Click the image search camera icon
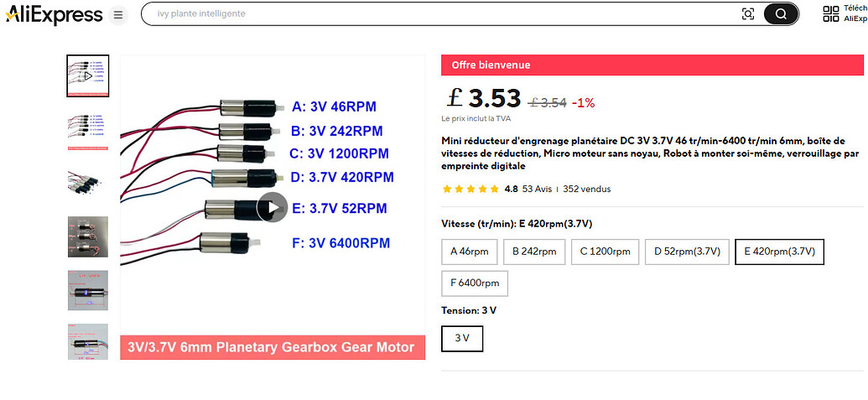Screen dimensions: 868x400 (x=748, y=13)
